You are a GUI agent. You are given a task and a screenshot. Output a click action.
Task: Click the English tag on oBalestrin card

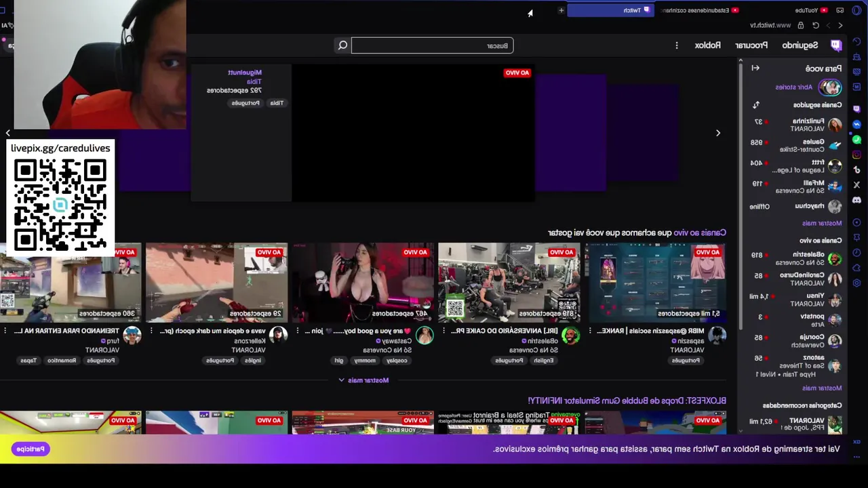click(x=544, y=361)
